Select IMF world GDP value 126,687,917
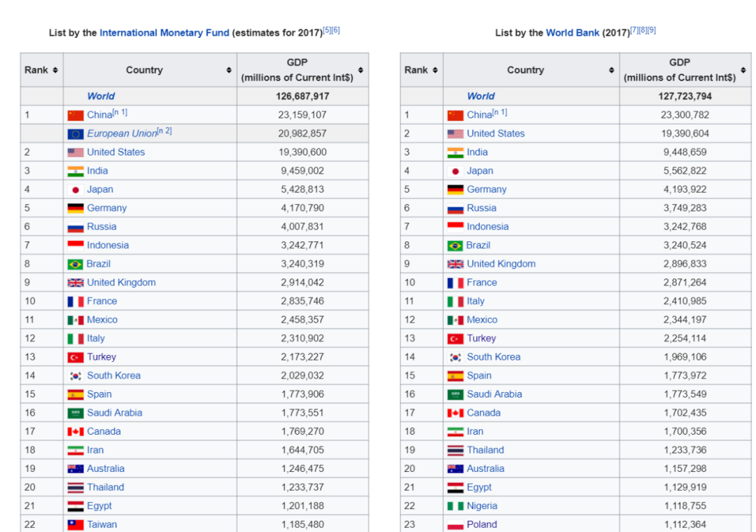This screenshot has width=756, height=532. (302, 97)
